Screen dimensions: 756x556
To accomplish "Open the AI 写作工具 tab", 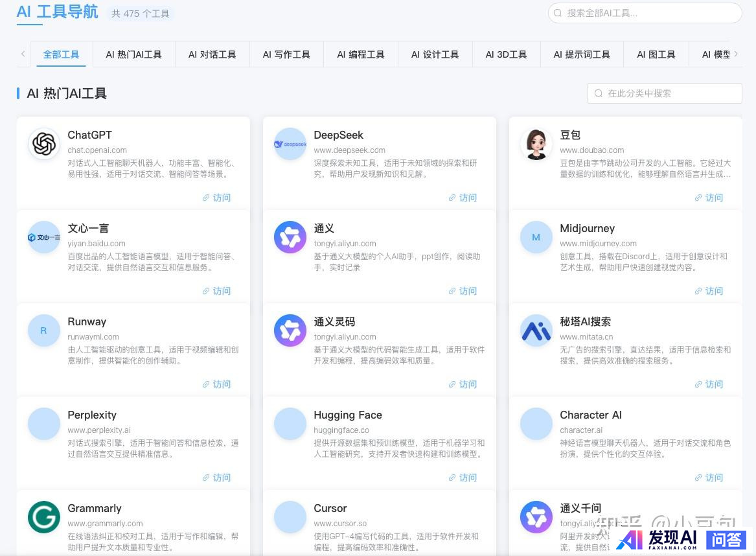I will tap(286, 54).
